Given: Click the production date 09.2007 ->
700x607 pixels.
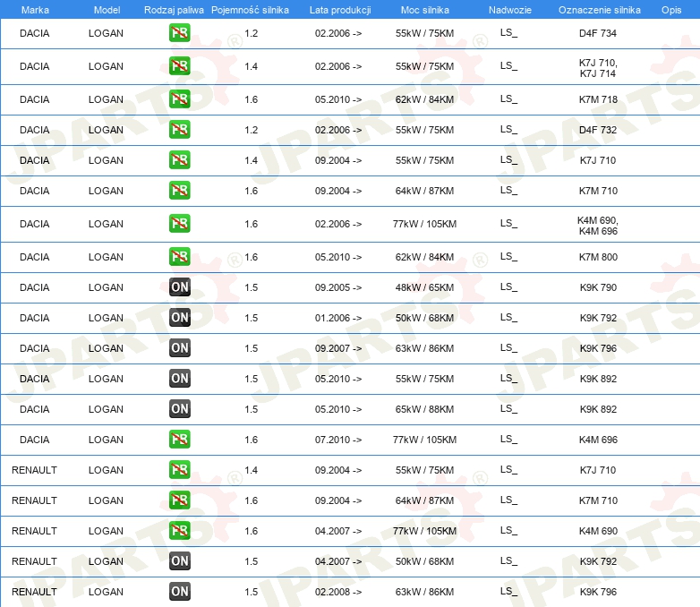Looking at the screenshot, I should [x=338, y=348].
